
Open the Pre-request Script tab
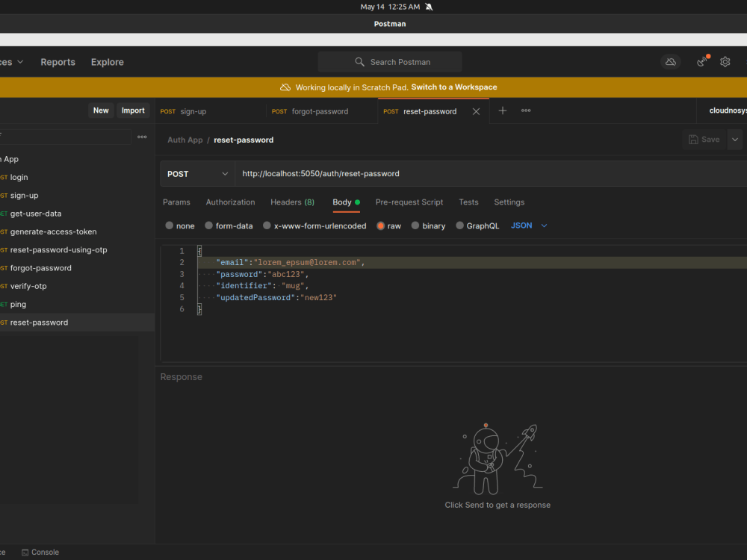tap(409, 202)
